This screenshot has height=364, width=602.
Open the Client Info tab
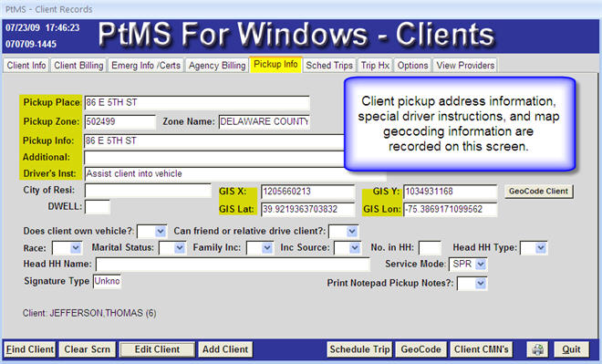click(26, 66)
